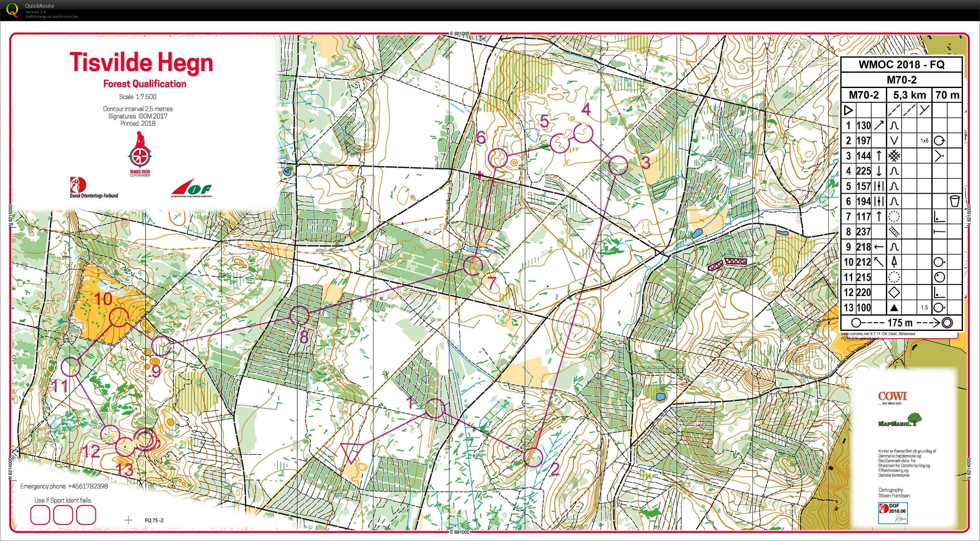Click control code 130 in row 1
Image resolution: width=980 pixels, height=541 pixels.
[864, 125]
